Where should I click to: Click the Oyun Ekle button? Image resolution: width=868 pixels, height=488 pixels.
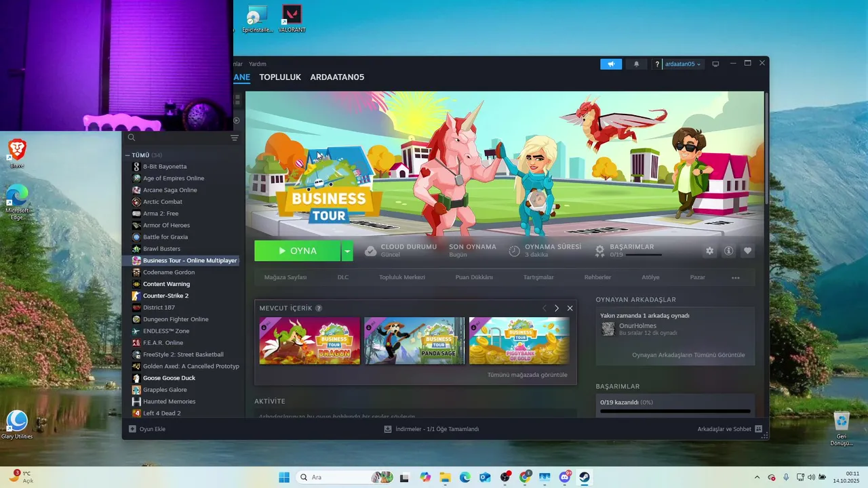point(147,429)
